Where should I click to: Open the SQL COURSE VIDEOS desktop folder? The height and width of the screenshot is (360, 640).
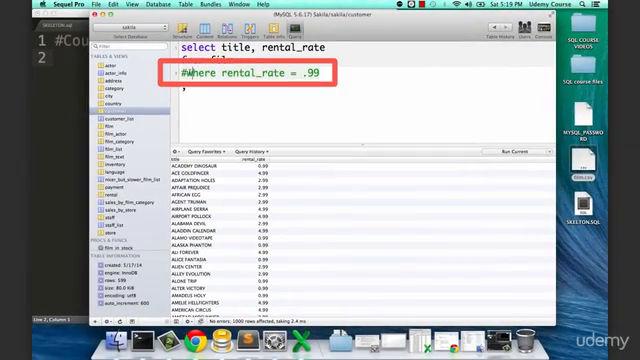583,31
